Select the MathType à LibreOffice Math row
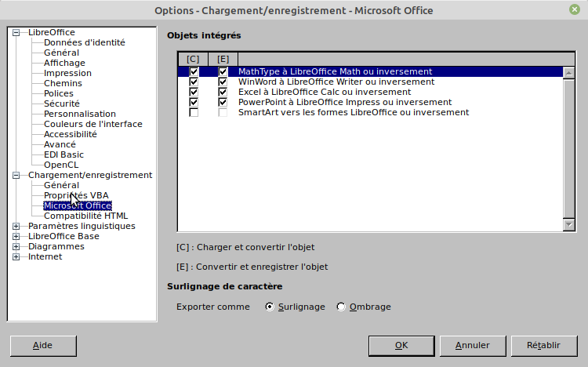 [371, 71]
